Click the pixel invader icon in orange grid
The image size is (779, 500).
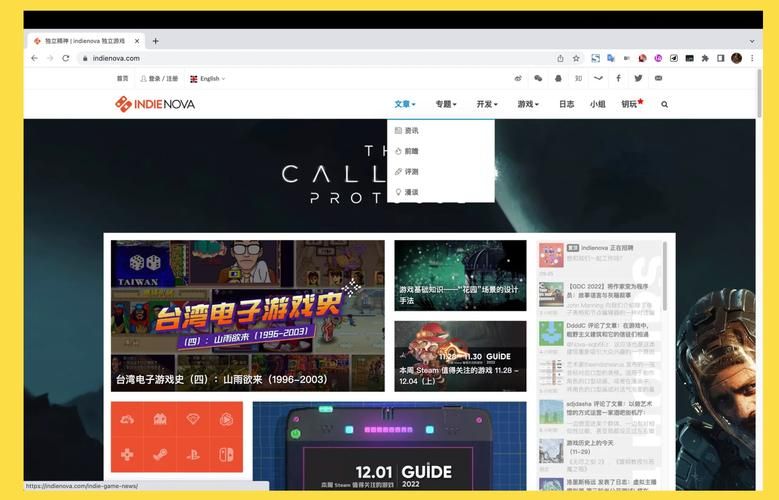(160, 419)
